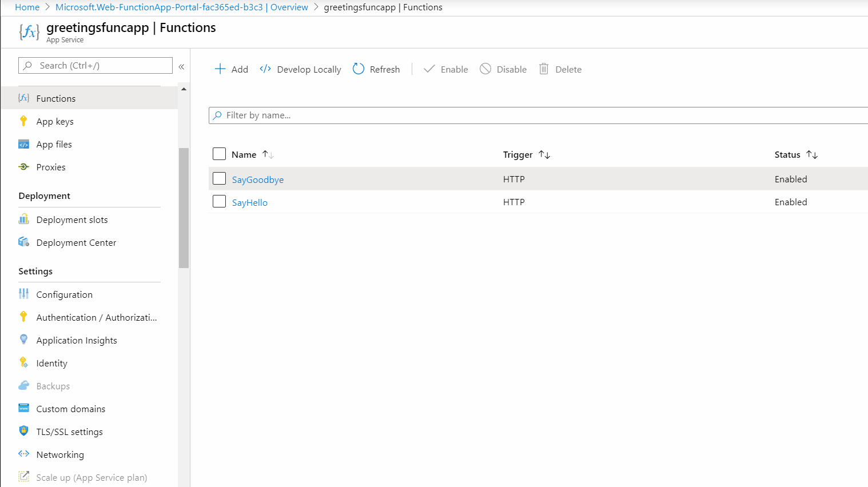The image size is (868, 487).
Task: Click the Add plus icon
Action: coord(220,69)
